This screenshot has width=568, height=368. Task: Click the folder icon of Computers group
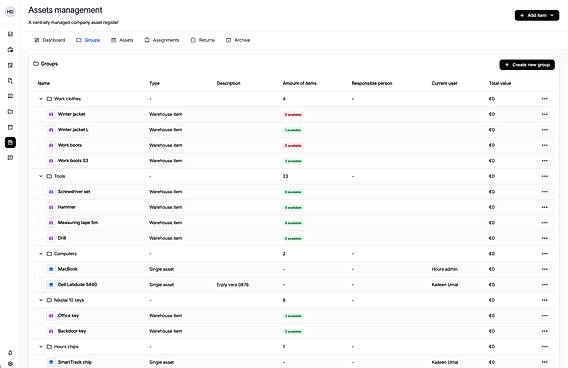click(x=49, y=254)
